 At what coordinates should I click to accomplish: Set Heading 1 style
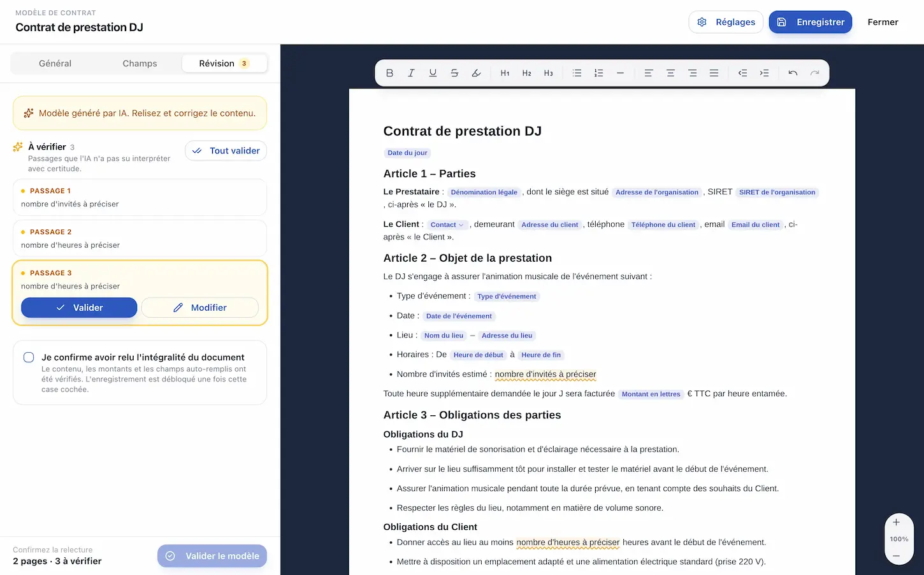[x=505, y=73]
